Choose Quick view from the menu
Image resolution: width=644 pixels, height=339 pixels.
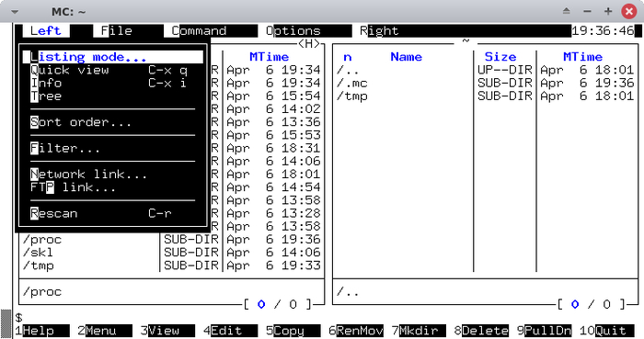[113, 70]
